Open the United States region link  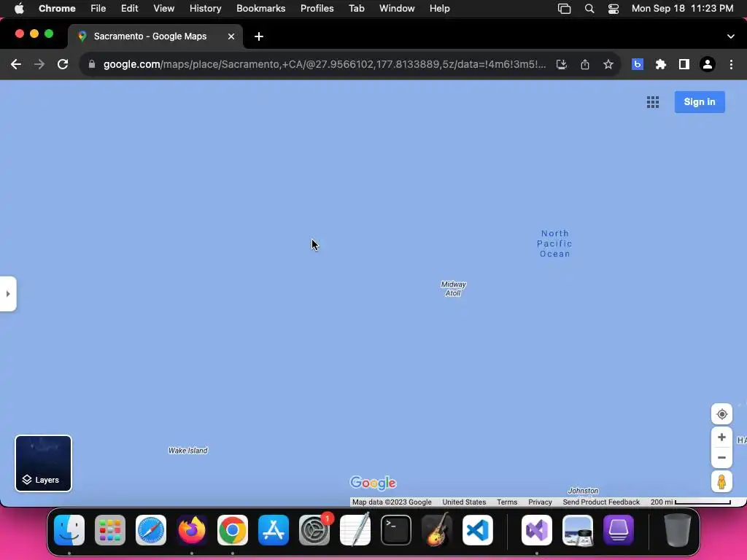464,502
